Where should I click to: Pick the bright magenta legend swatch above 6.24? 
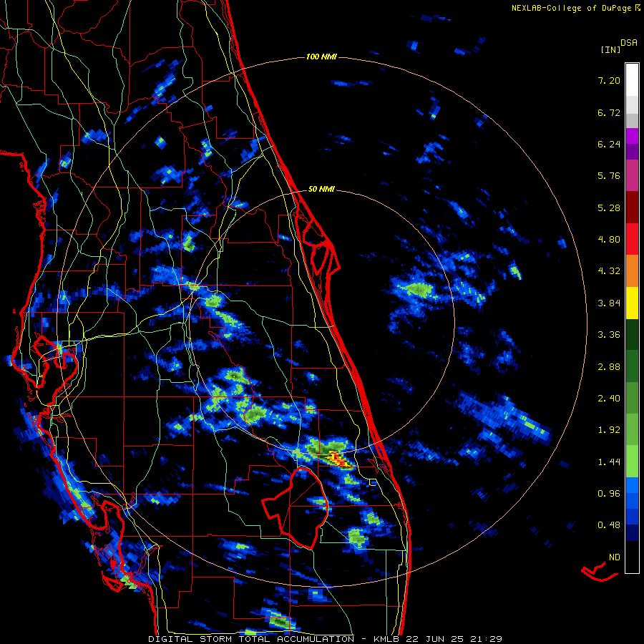pyautogui.click(x=632, y=136)
